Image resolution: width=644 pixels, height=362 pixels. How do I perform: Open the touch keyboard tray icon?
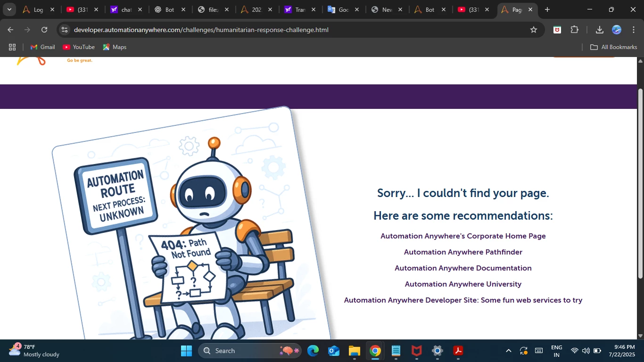(539, 351)
